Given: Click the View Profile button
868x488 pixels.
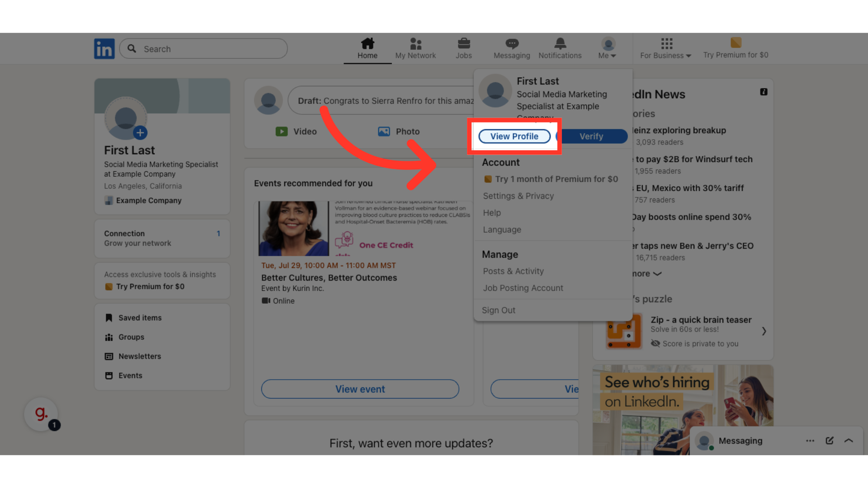Looking at the screenshot, I should 514,136.
